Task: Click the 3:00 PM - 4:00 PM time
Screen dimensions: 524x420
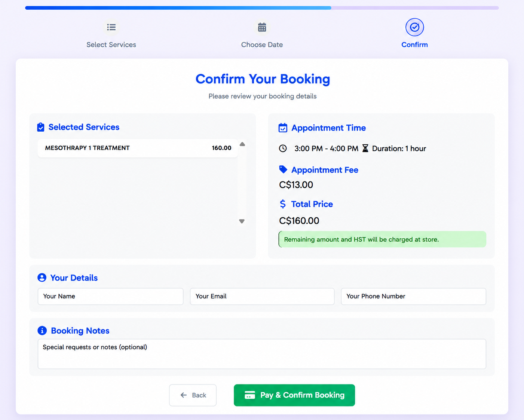Action: (x=326, y=148)
